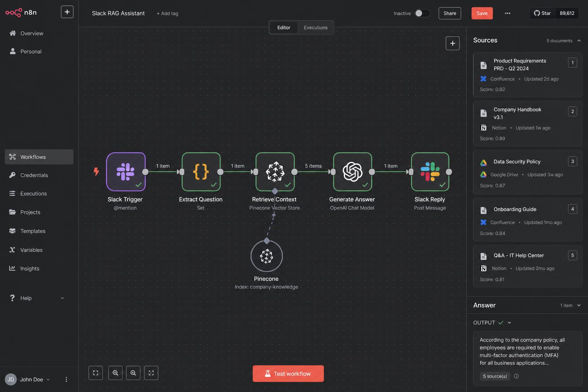Expand the Answer section chevron
The width and height of the screenshot is (588, 392).
[x=579, y=305]
